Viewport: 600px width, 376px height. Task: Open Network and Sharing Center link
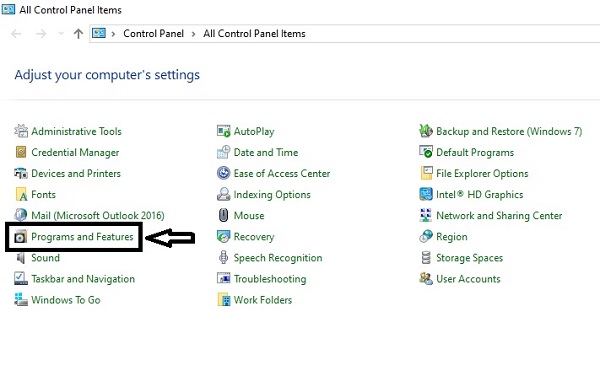[x=499, y=216]
